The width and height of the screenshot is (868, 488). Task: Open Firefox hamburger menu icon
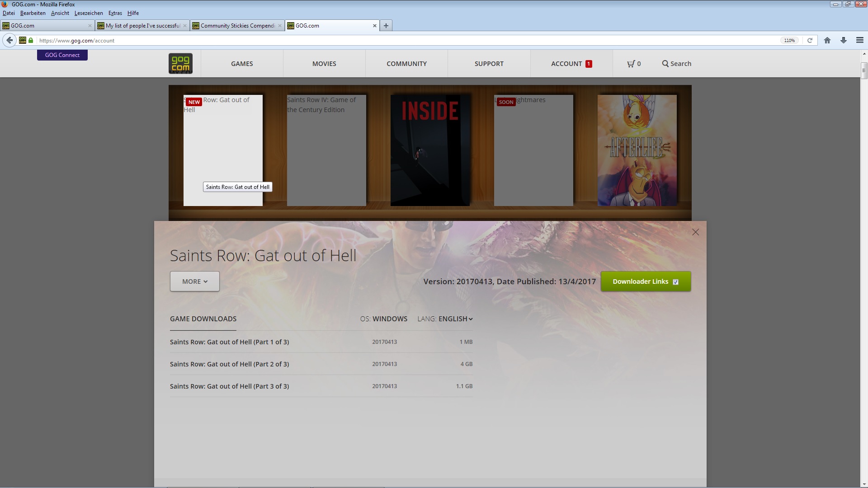click(859, 40)
